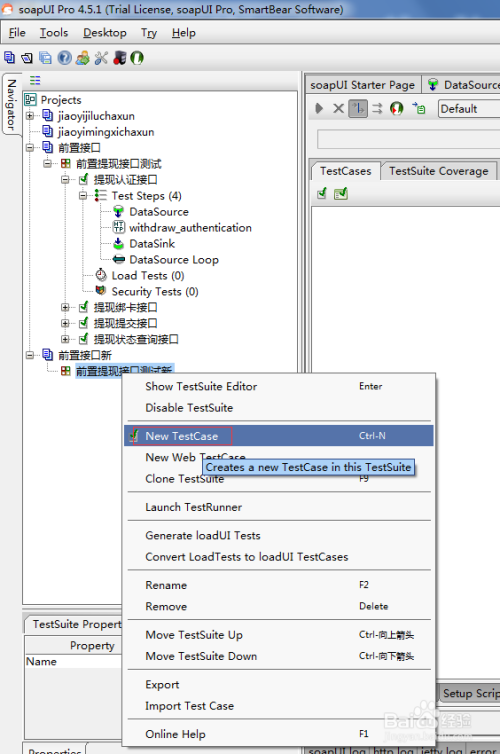The image size is (500, 754).
Task: Click the New soapUI Project toolbar icon
Action: click(9, 58)
